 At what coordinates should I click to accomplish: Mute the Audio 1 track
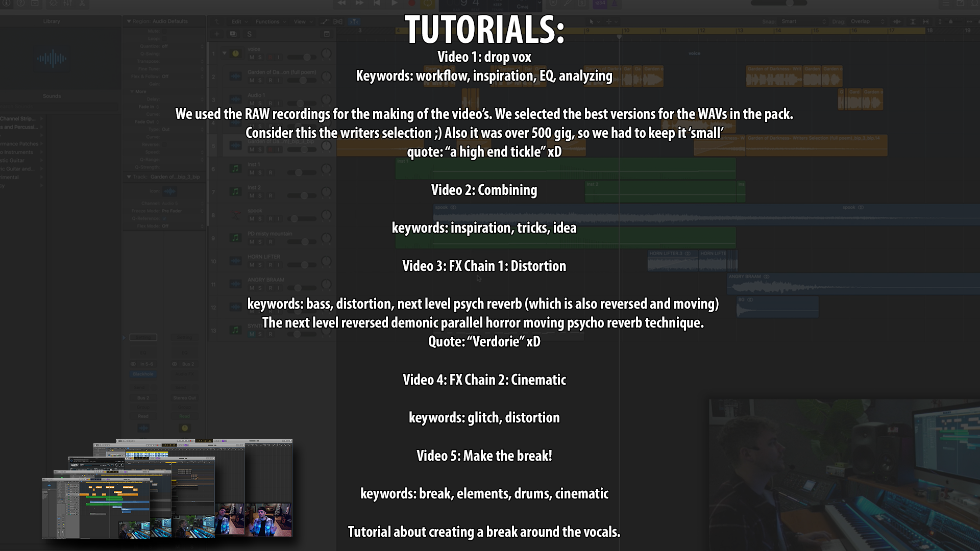pos(252,103)
